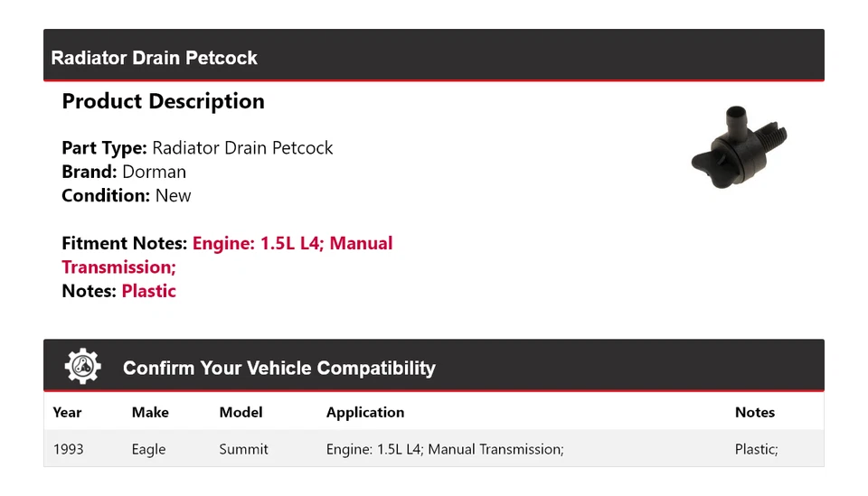The height and width of the screenshot is (496, 868).
Task: Select the Summit model cell
Action: pos(243,449)
